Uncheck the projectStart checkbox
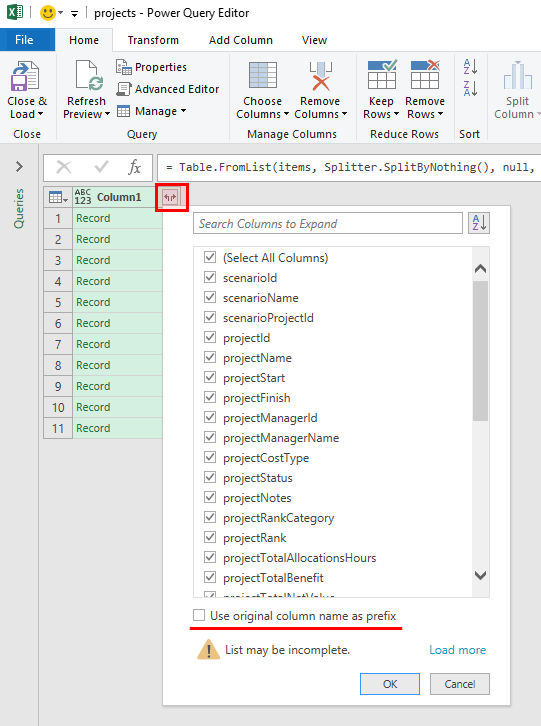 tap(210, 377)
